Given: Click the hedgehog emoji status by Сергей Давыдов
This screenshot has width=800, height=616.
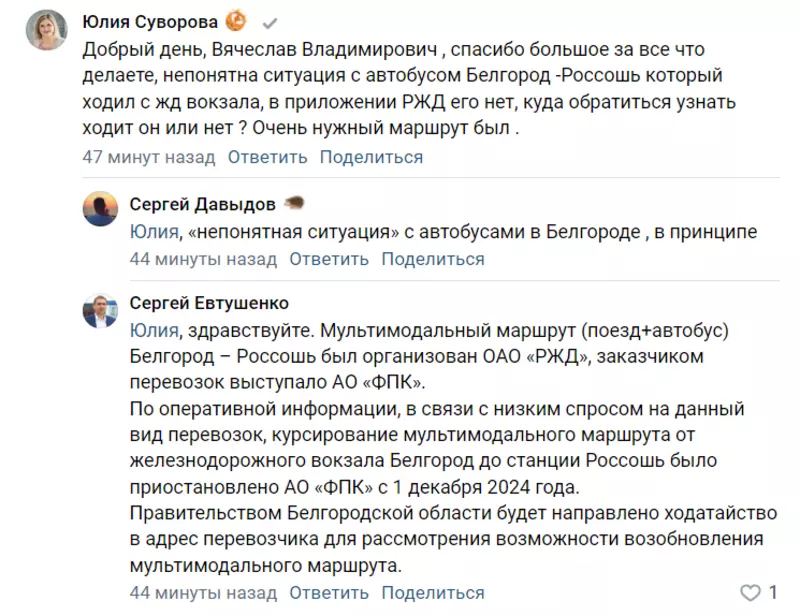Looking at the screenshot, I should 294,203.
